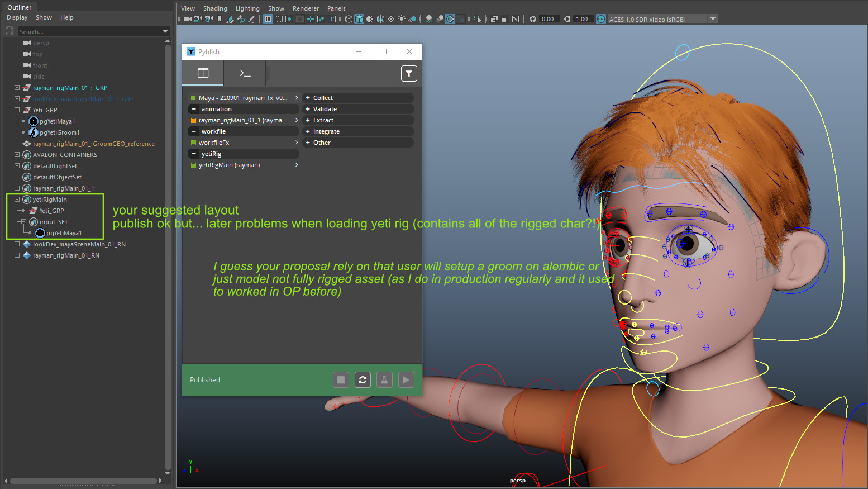Toggle motion blur icon
Screen dimensions: 868x489
coord(440,19)
